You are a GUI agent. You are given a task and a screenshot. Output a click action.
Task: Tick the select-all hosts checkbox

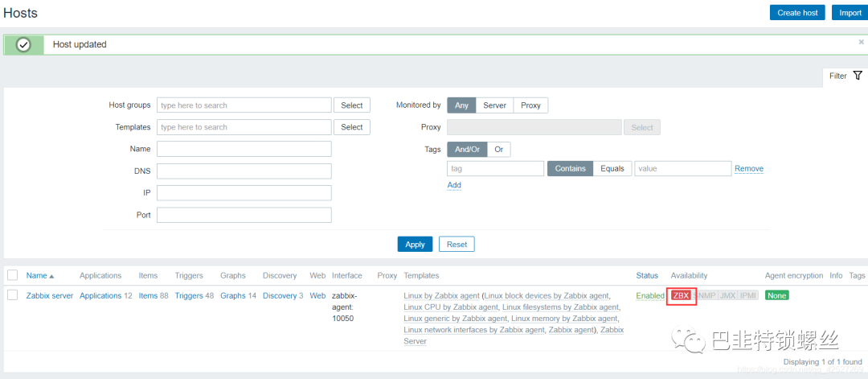13,275
